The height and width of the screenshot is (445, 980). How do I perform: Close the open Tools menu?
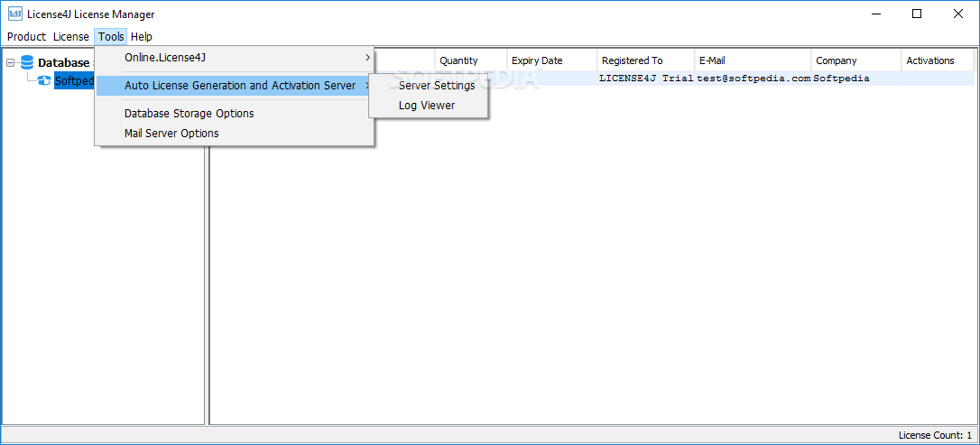click(111, 37)
